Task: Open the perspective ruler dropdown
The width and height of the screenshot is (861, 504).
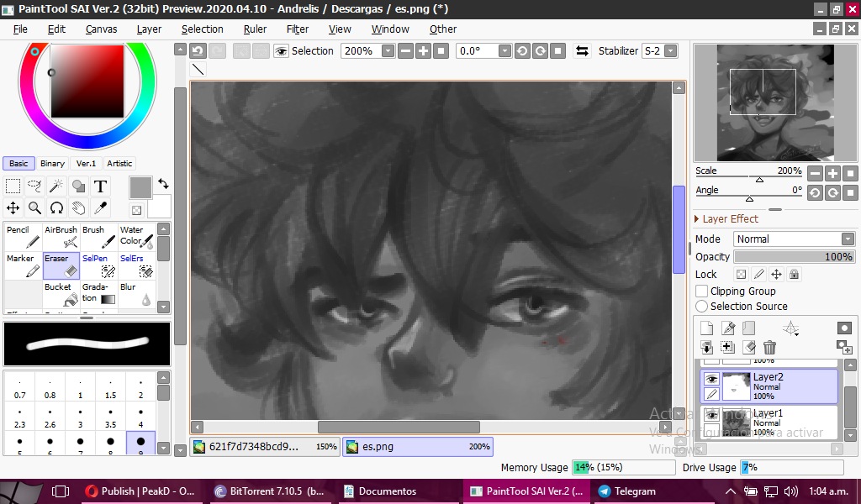Action: (x=790, y=328)
